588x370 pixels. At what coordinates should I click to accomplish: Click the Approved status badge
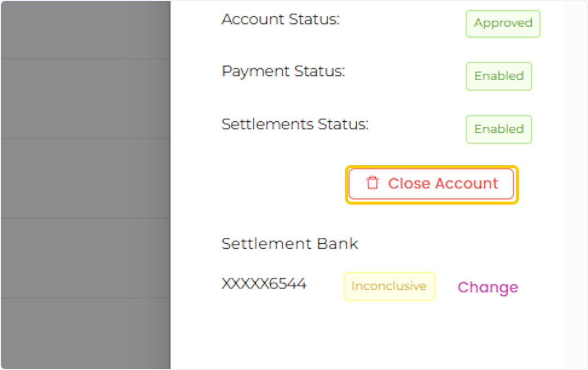tap(503, 23)
